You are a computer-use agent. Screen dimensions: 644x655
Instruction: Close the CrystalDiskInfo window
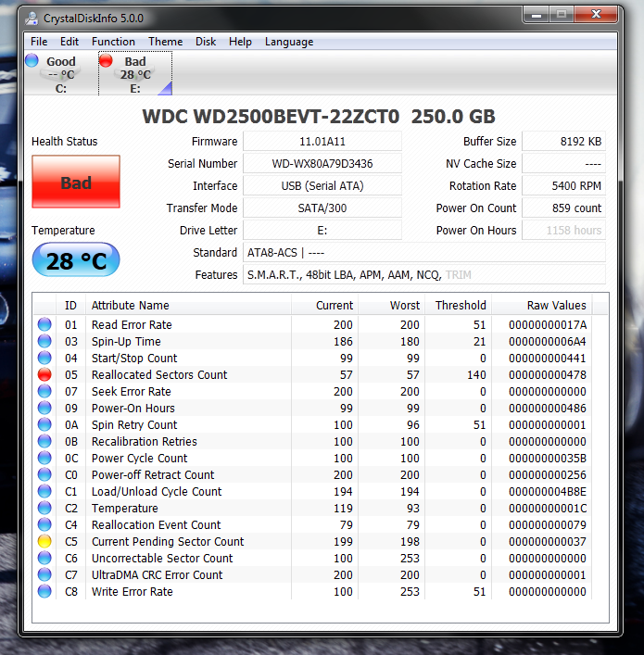[596, 15]
